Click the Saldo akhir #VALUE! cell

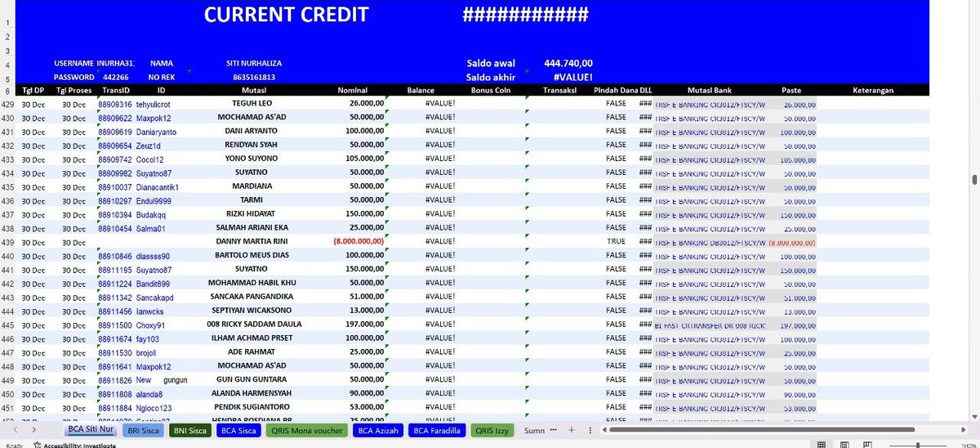click(572, 77)
